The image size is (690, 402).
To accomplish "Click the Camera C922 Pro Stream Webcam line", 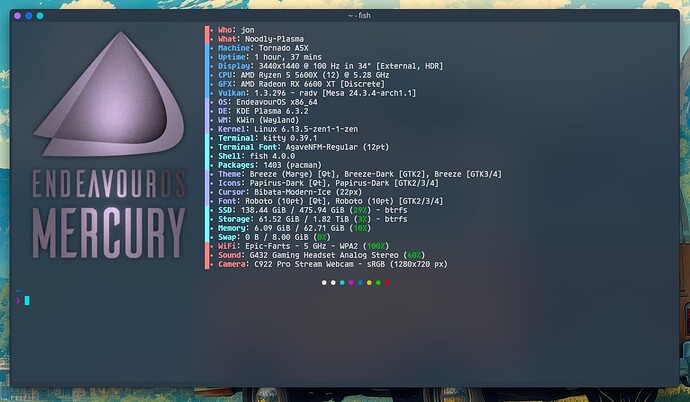I will (x=333, y=264).
